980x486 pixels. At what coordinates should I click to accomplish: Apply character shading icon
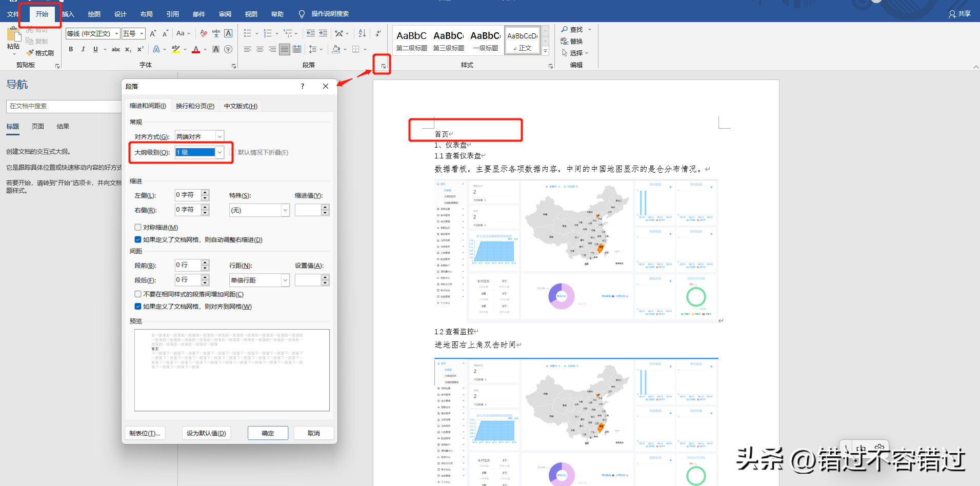216,49
